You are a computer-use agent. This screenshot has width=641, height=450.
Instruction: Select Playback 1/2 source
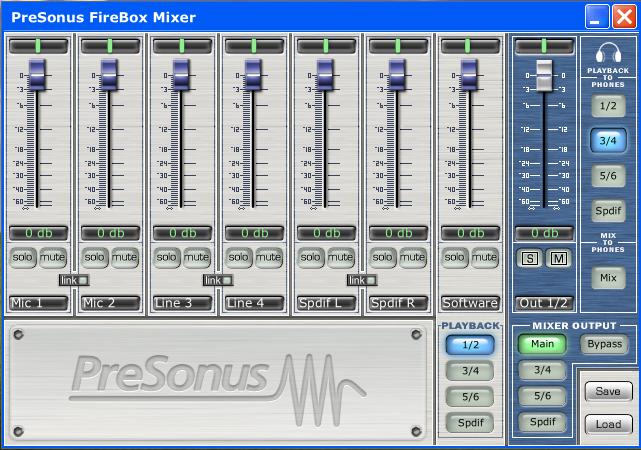click(x=470, y=345)
